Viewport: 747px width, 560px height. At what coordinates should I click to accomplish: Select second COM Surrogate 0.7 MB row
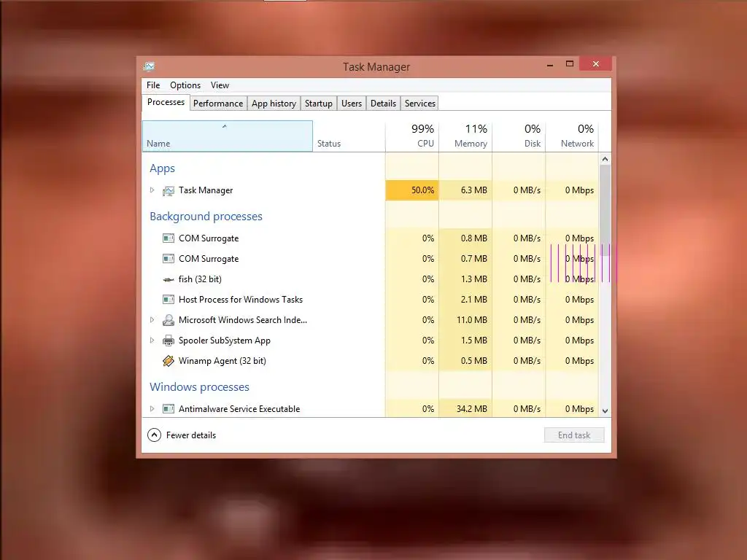370,259
